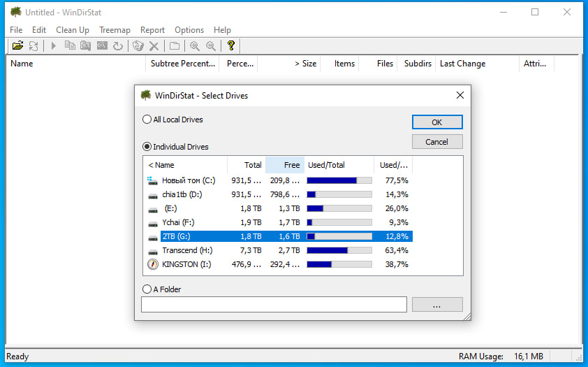Click the 7,3 TB total value
The image size is (588, 367).
[251, 250]
